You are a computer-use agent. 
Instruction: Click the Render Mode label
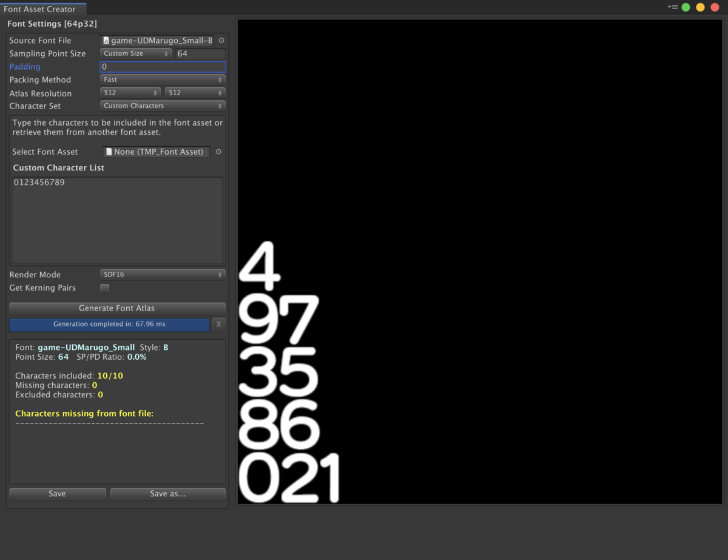coord(35,274)
